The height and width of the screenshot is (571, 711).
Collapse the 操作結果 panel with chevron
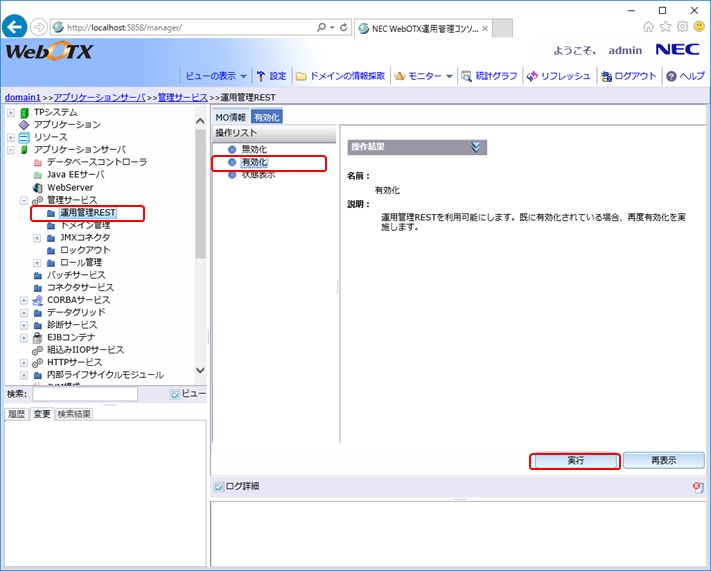(x=477, y=147)
